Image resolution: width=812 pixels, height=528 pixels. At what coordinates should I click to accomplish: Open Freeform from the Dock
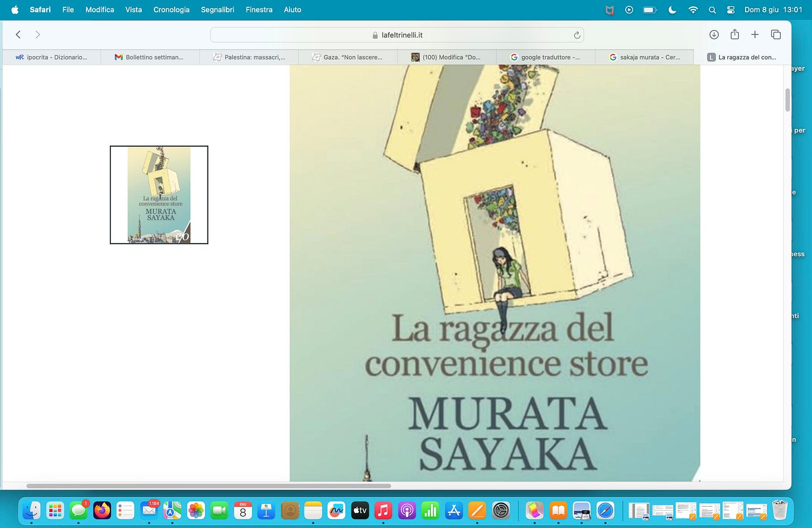tap(336, 510)
